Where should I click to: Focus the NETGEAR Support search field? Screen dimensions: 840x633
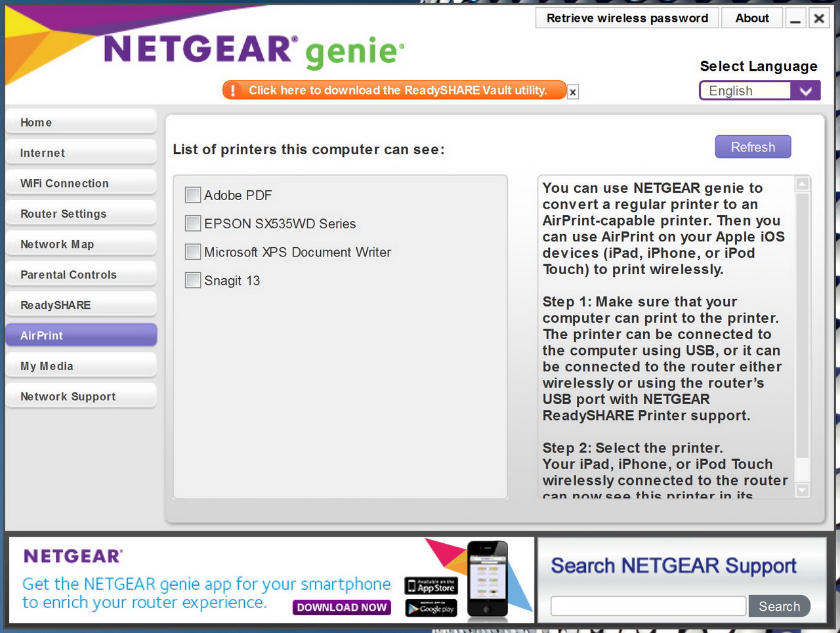coord(648,606)
